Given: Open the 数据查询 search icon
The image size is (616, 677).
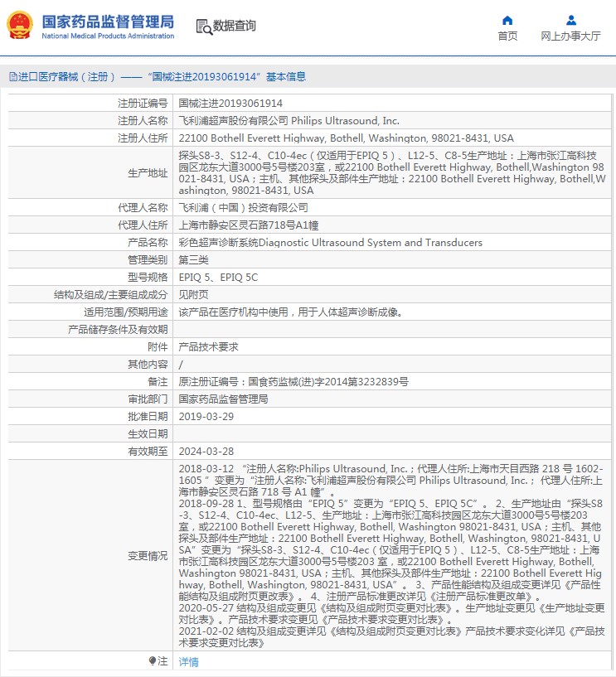Looking at the screenshot, I should click(204, 27).
